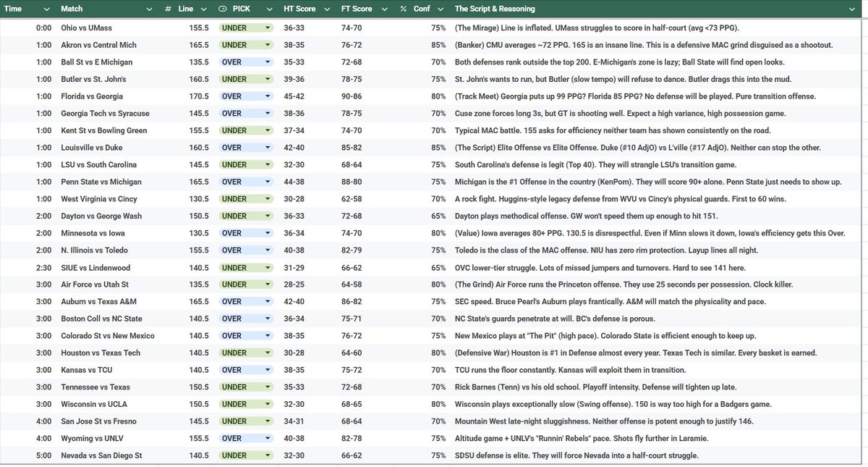Open the Time column filter arrow

tap(47, 9)
